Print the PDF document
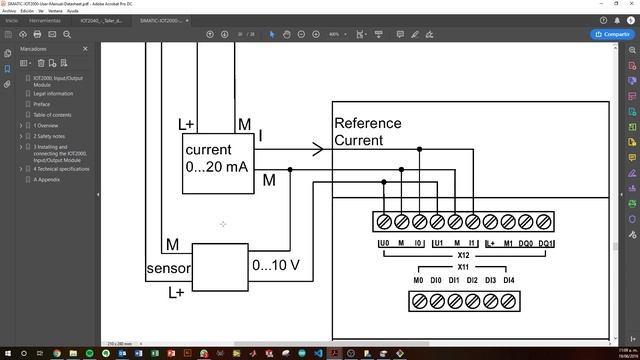Screen dimensions: 640x360 [x=38, y=35]
